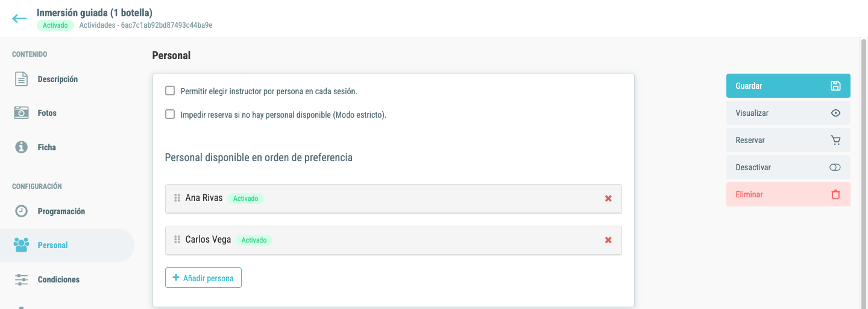
Task: Click Eliminar trash button
Action: click(x=788, y=194)
